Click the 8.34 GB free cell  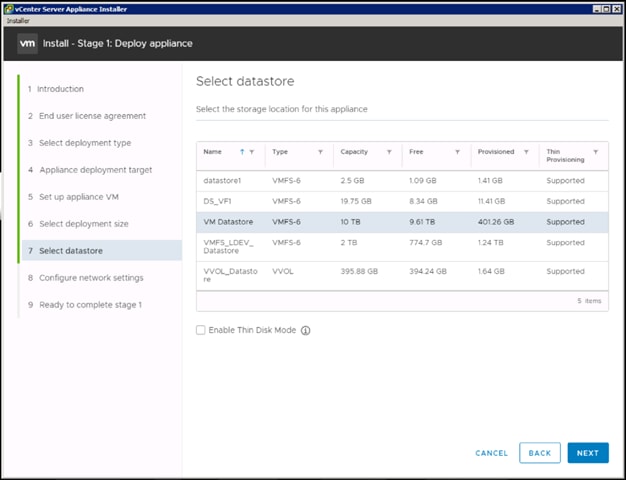click(423, 202)
